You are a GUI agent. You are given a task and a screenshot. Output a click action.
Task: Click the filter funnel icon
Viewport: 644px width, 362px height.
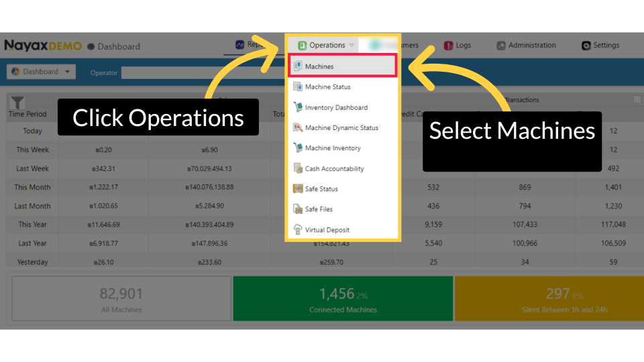tap(17, 103)
